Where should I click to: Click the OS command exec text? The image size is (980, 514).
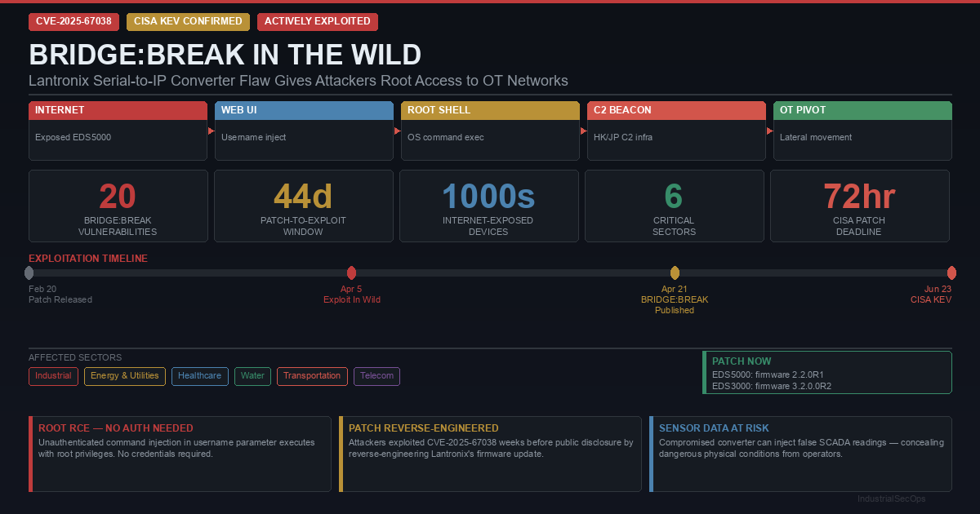point(446,137)
